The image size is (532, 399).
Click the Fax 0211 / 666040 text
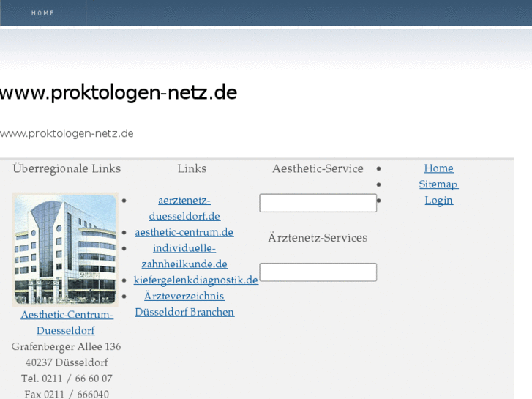[67, 395]
